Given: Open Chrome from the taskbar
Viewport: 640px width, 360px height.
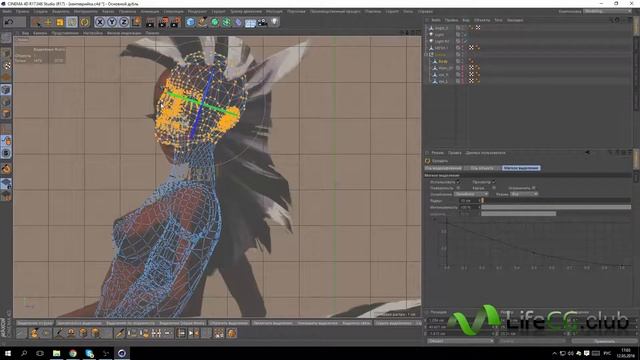Looking at the screenshot, I should coord(73,353).
